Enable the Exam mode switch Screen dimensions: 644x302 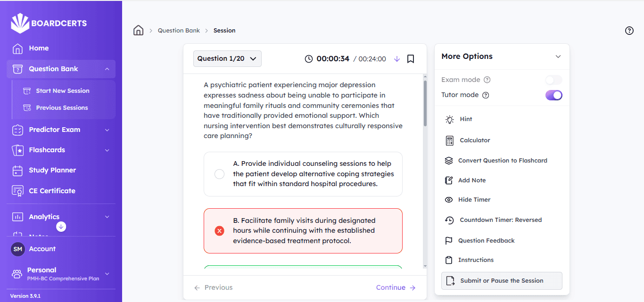click(x=553, y=80)
